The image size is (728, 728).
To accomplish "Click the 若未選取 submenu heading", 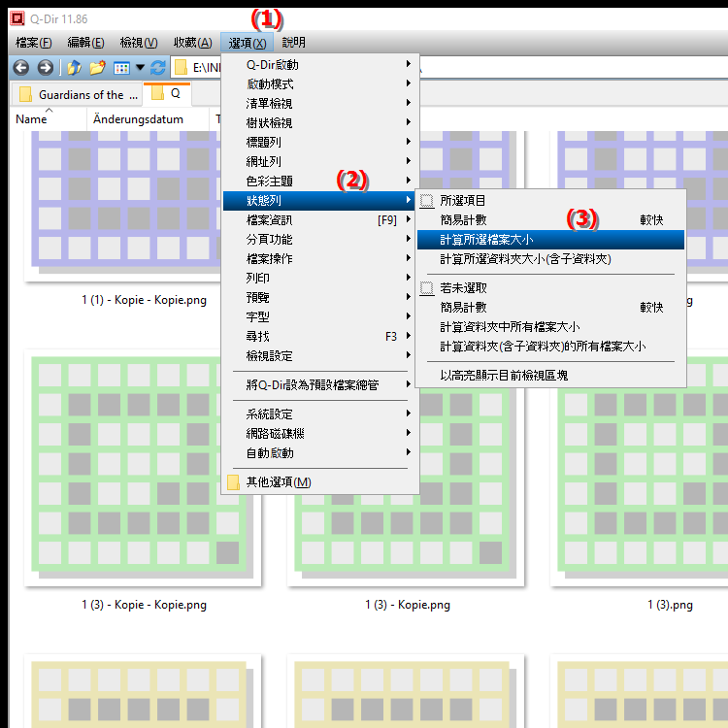I will tap(550, 288).
